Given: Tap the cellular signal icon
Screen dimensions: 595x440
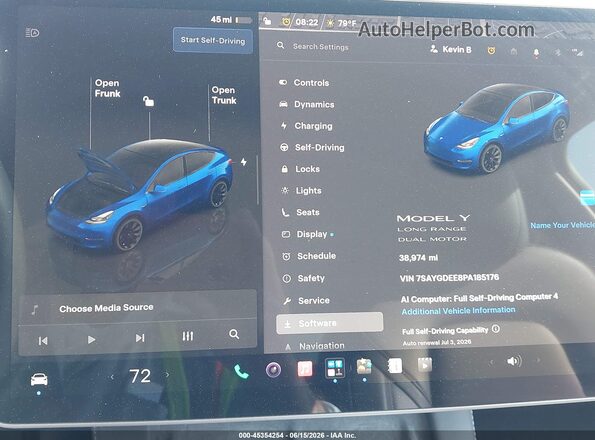Looking at the screenshot, I should click(x=577, y=53).
